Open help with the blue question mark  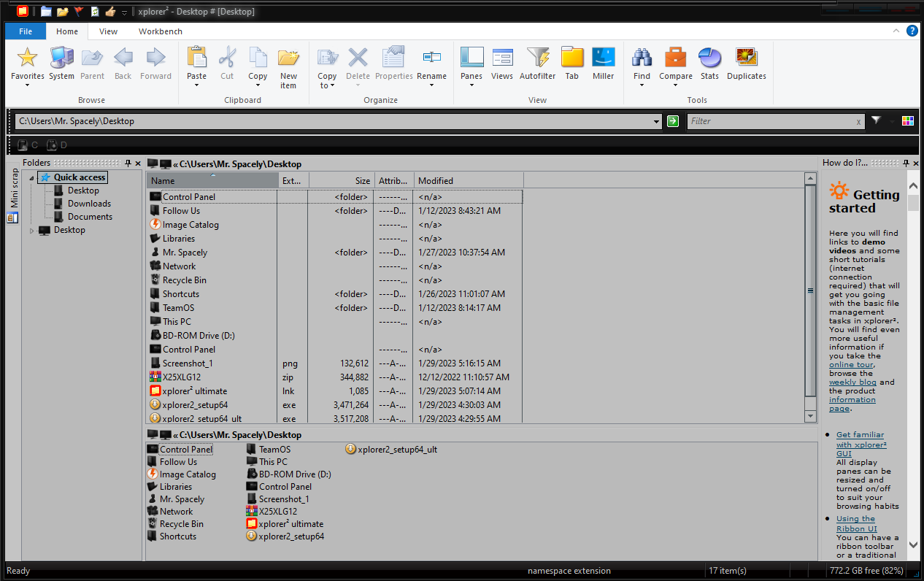[912, 31]
